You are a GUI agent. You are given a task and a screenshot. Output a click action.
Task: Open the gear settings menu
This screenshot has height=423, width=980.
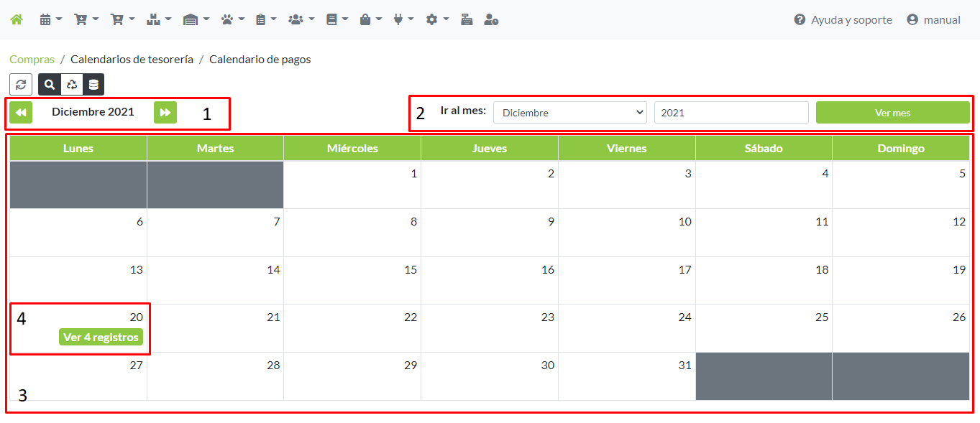pos(436,20)
